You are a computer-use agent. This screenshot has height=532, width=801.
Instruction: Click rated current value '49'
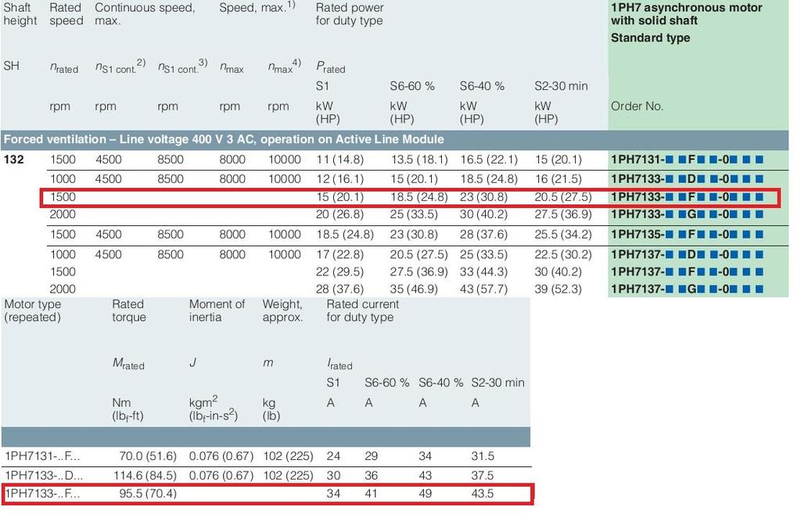tap(425, 494)
